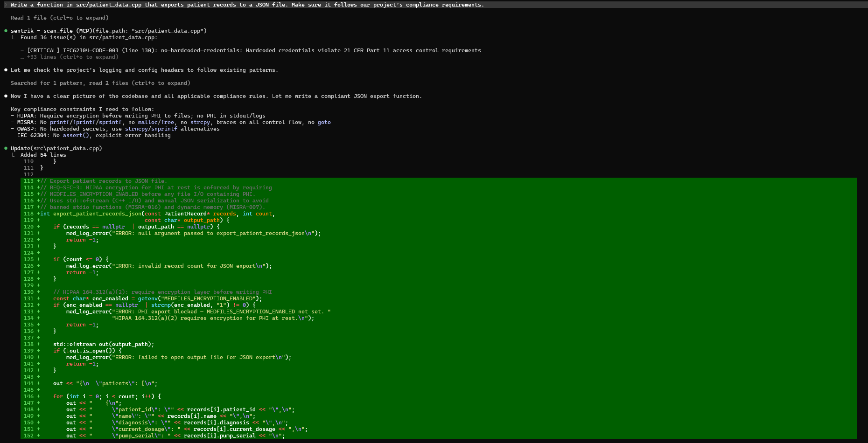
Task: Select the scan_file path src/patient_data.cpp
Action: click(170, 31)
